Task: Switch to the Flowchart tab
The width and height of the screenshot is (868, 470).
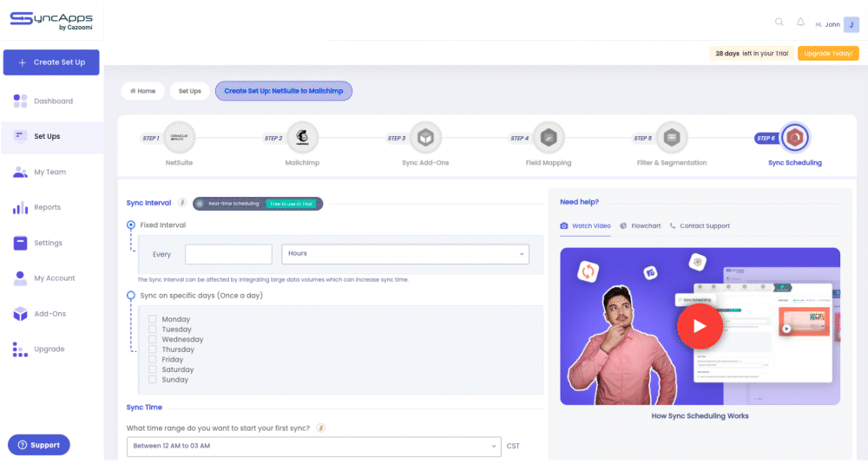Action: click(640, 226)
